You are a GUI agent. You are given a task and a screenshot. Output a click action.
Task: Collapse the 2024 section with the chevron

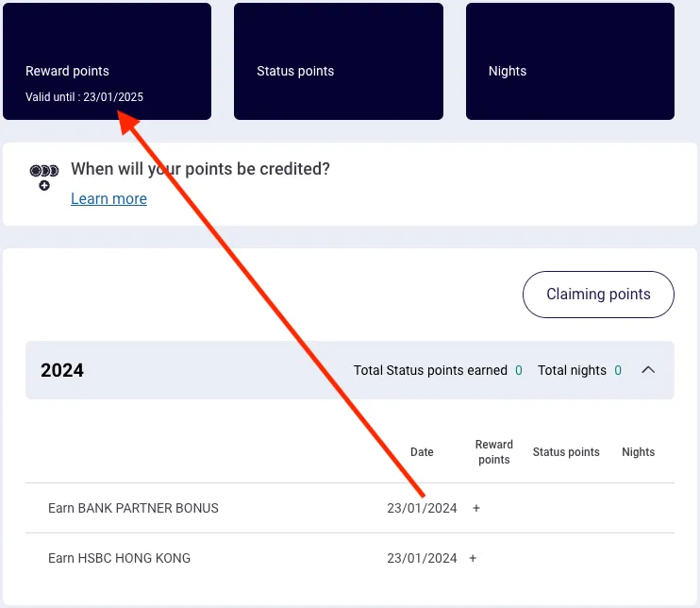point(648,370)
